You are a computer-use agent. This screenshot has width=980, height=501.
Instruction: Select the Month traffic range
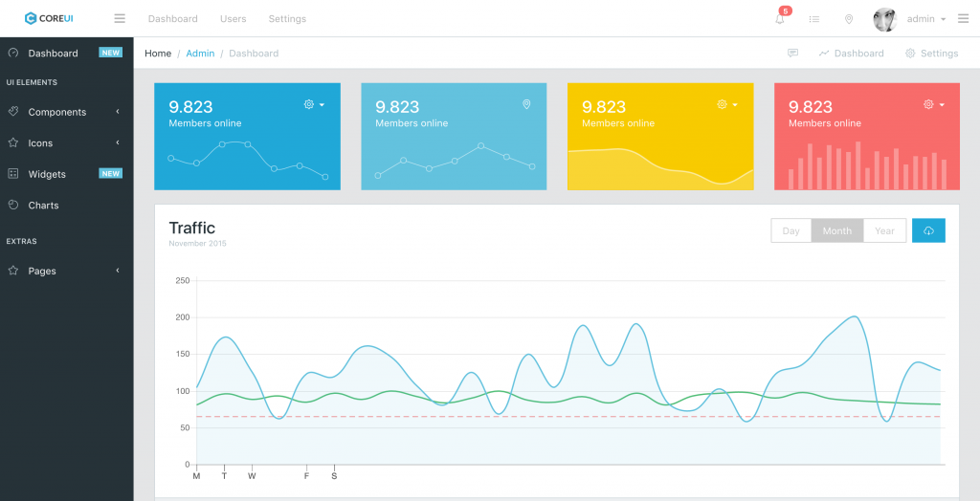click(x=836, y=230)
